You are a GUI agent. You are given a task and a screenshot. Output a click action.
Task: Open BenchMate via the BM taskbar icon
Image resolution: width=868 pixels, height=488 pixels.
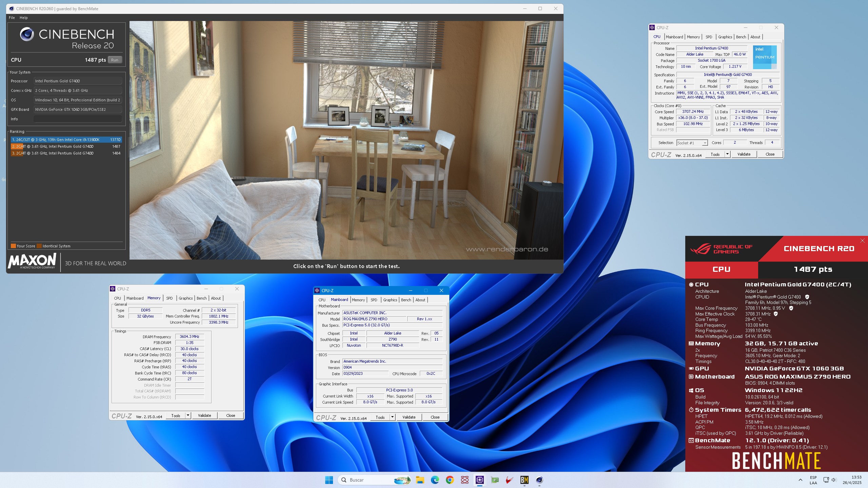525,480
